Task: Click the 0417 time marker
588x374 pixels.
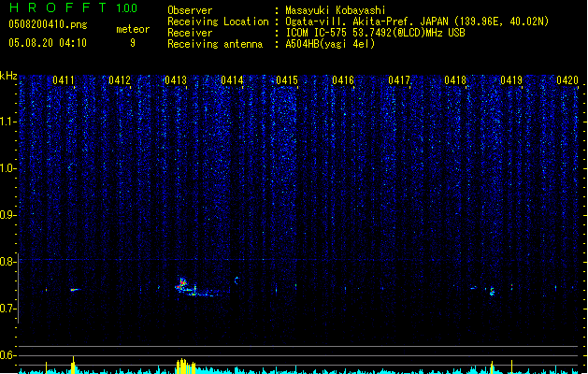Action: tap(399, 80)
